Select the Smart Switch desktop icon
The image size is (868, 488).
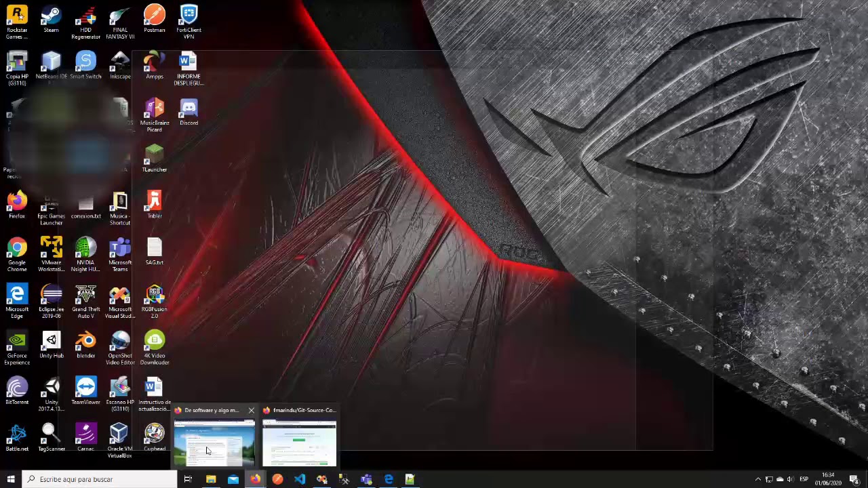tap(85, 65)
